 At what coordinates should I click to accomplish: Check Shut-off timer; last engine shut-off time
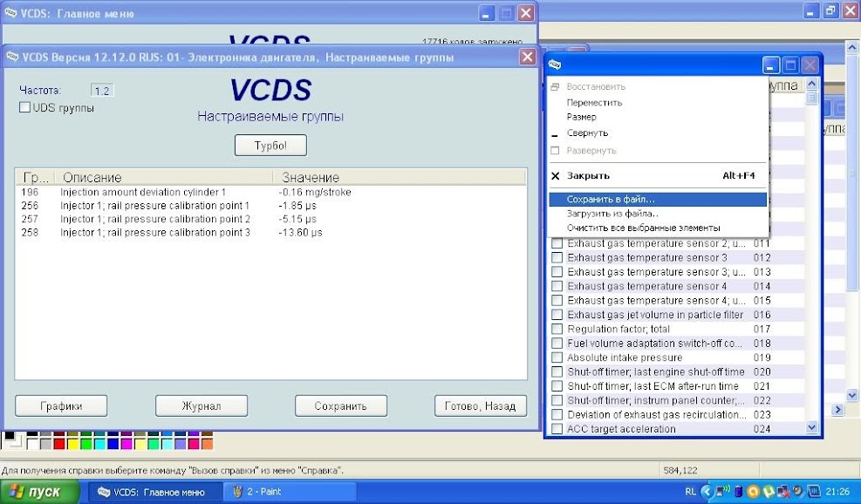click(x=557, y=371)
